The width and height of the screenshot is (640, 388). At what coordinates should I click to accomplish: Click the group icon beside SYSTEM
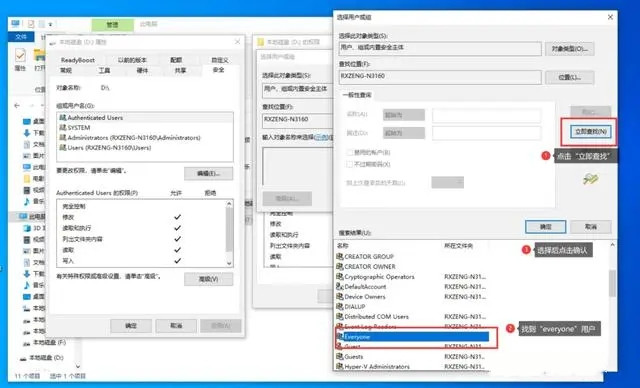[x=62, y=127]
